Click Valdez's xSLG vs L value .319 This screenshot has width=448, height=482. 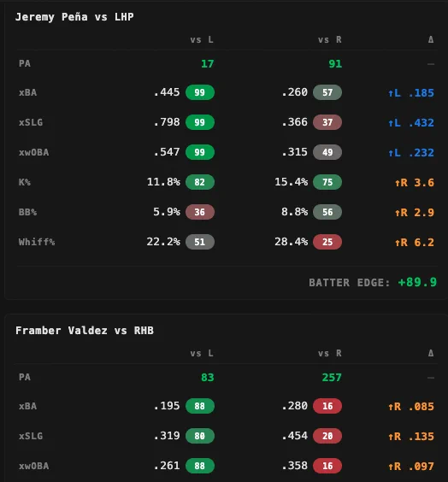point(167,436)
